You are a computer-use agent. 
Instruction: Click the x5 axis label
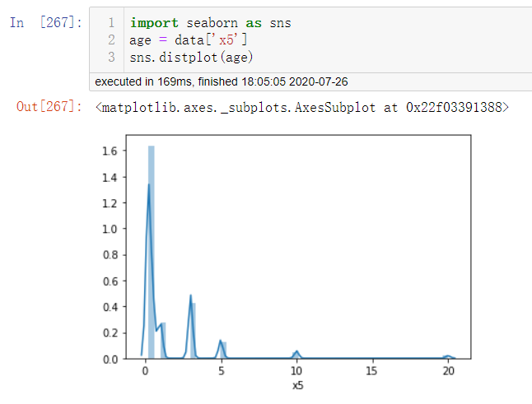click(298, 385)
